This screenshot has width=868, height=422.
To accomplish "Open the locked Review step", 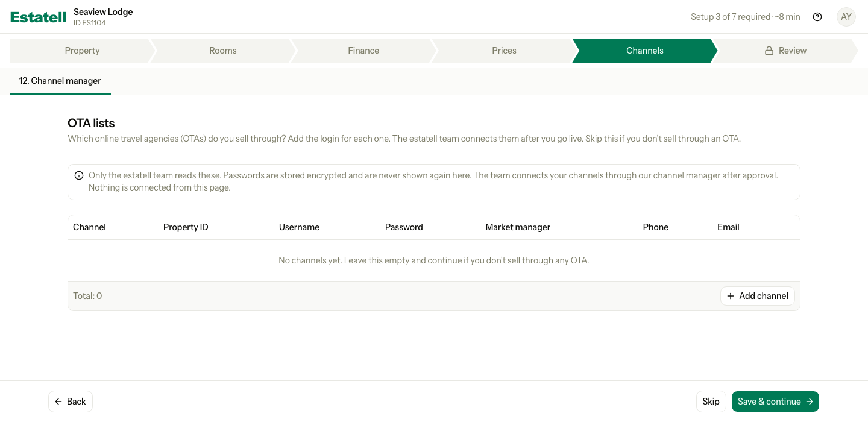I will [785, 51].
